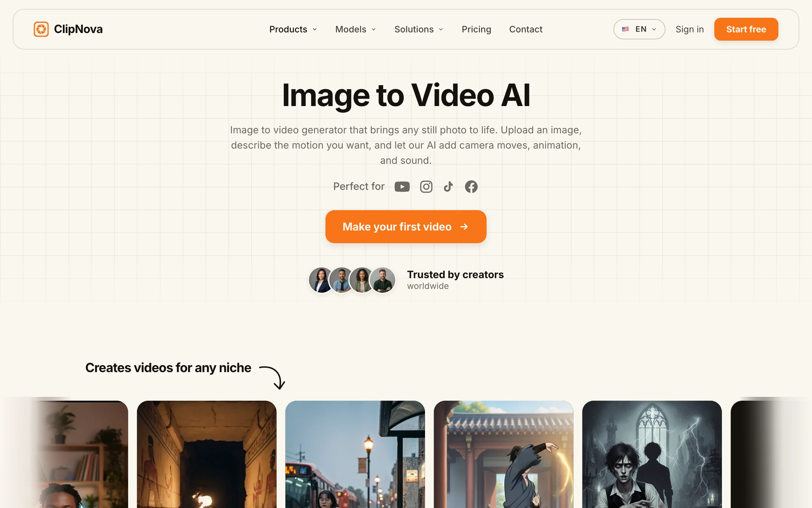The width and height of the screenshot is (812, 508).
Task: Click the 'Trusted by creators' text
Action: point(455,275)
